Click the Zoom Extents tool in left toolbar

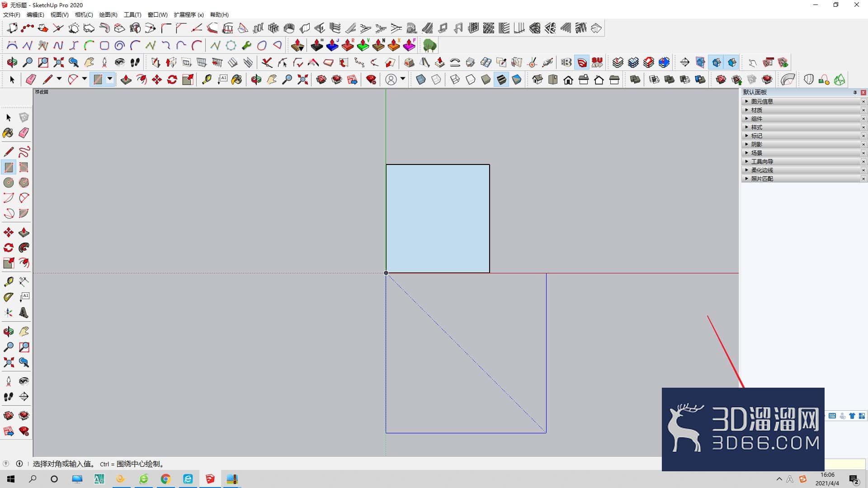pyautogui.click(x=8, y=362)
